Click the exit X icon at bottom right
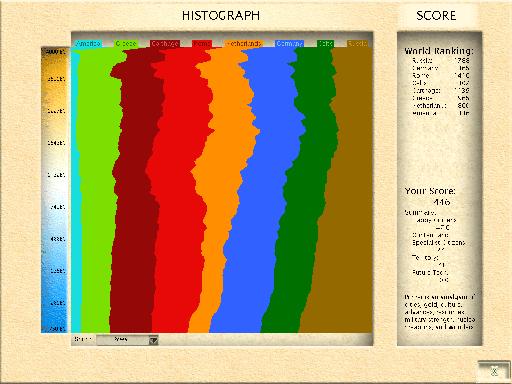Viewport: 512px width, 384px height. [494, 371]
